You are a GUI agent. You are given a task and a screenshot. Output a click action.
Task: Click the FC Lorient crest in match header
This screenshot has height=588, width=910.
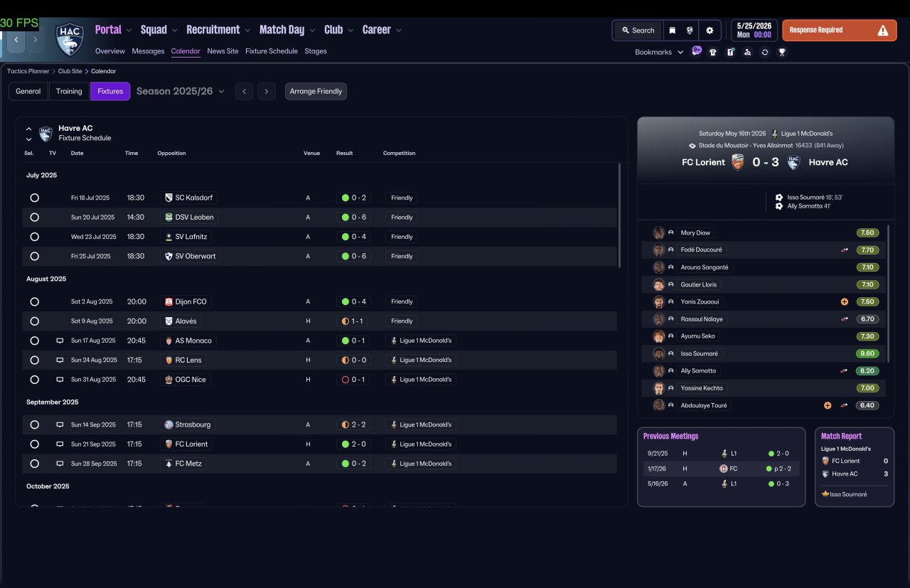click(x=738, y=162)
